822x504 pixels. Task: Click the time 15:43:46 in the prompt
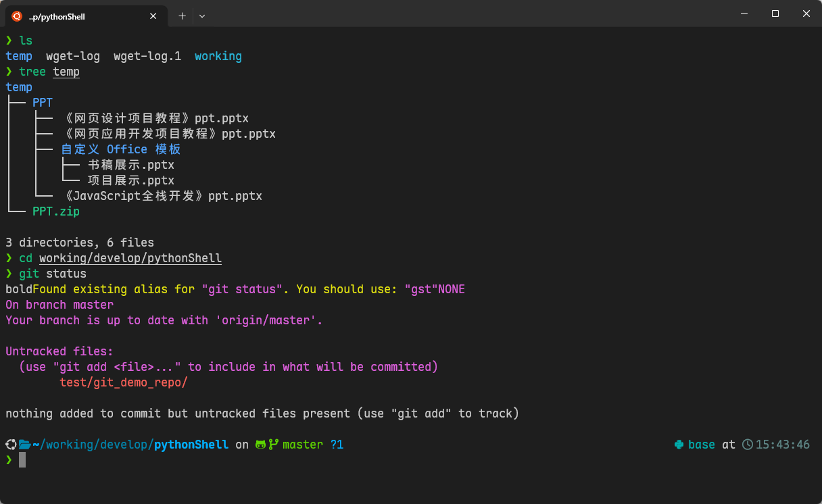click(x=783, y=445)
